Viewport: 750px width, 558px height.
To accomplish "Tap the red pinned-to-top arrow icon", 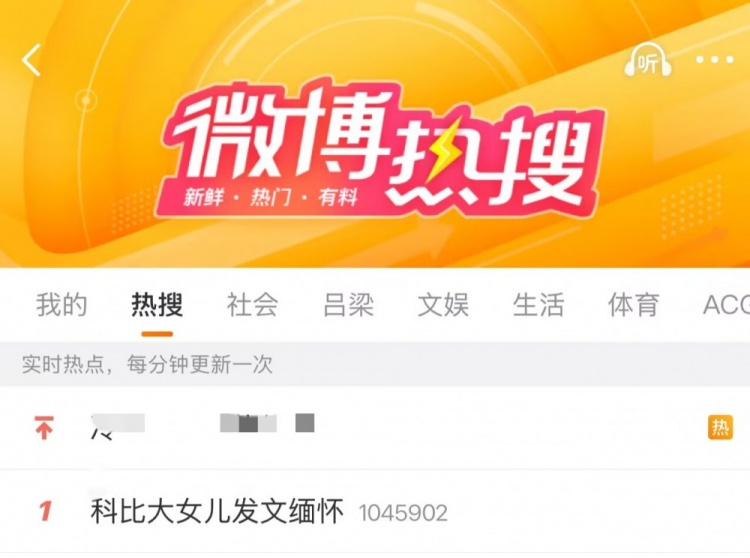I will (x=44, y=427).
